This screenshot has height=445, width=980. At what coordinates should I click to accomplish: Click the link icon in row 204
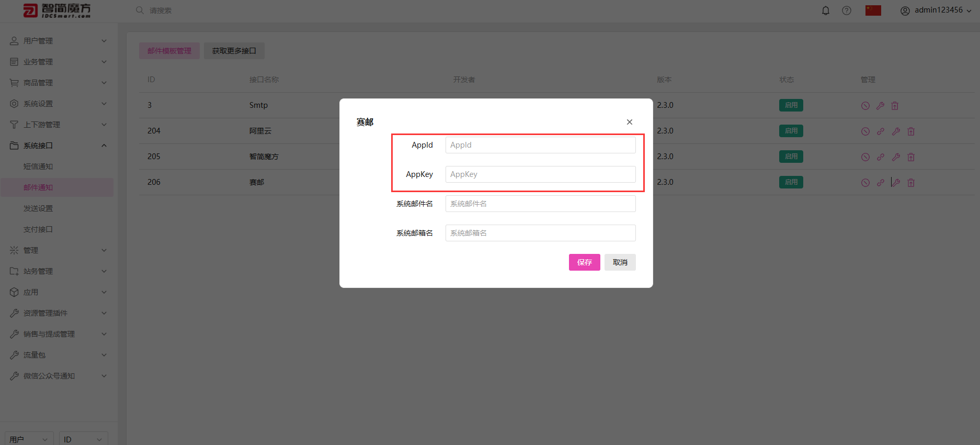pyautogui.click(x=881, y=131)
